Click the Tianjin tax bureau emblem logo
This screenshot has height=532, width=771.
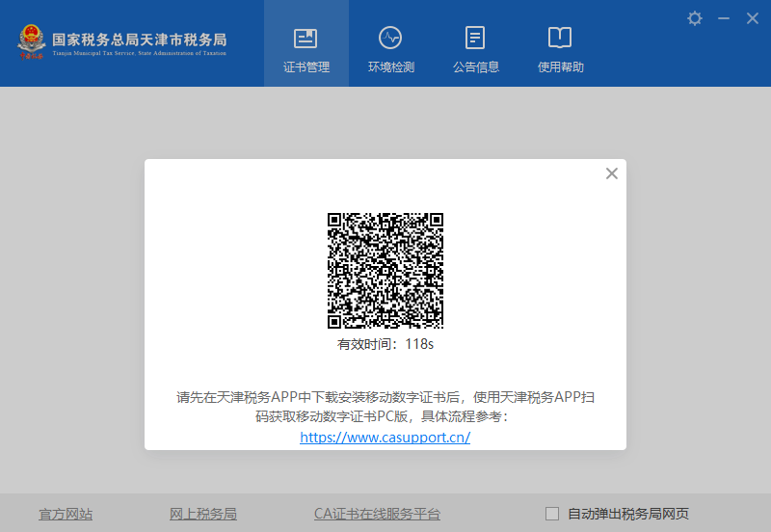(31, 42)
